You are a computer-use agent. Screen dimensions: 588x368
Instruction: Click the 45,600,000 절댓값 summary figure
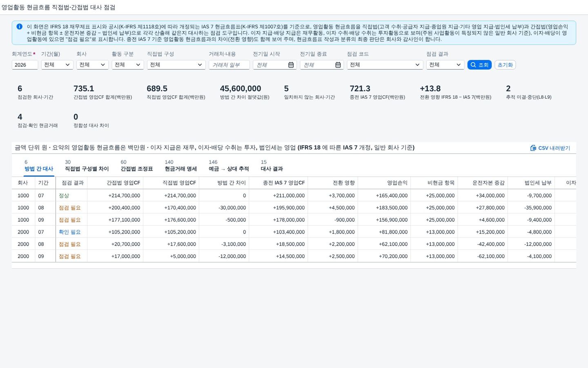click(x=241, y=89)
